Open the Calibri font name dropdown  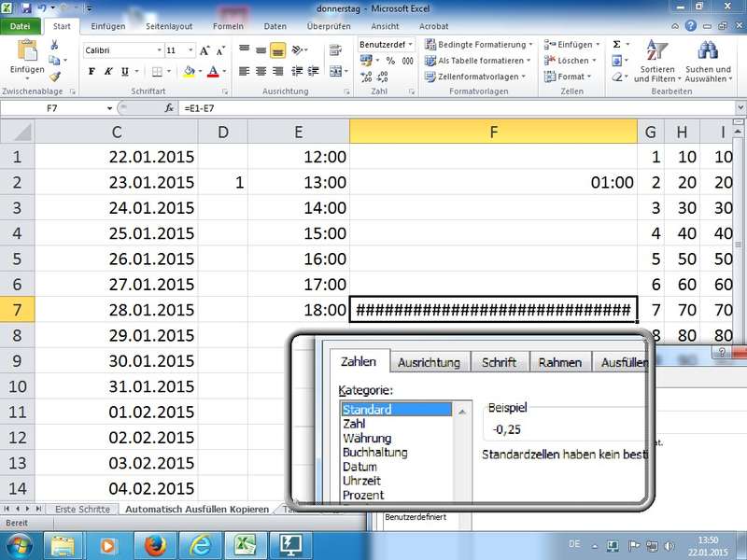click(x=159, y=50)
